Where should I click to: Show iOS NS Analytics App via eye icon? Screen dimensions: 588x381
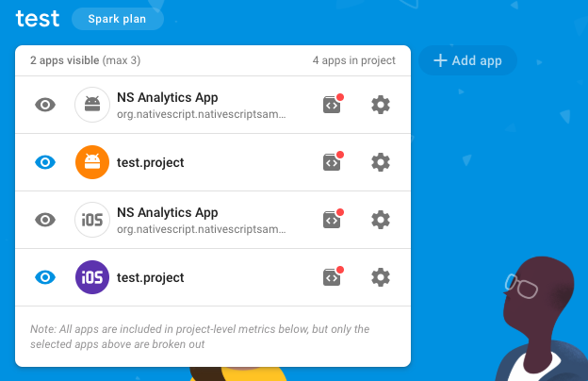click(46, 220)
